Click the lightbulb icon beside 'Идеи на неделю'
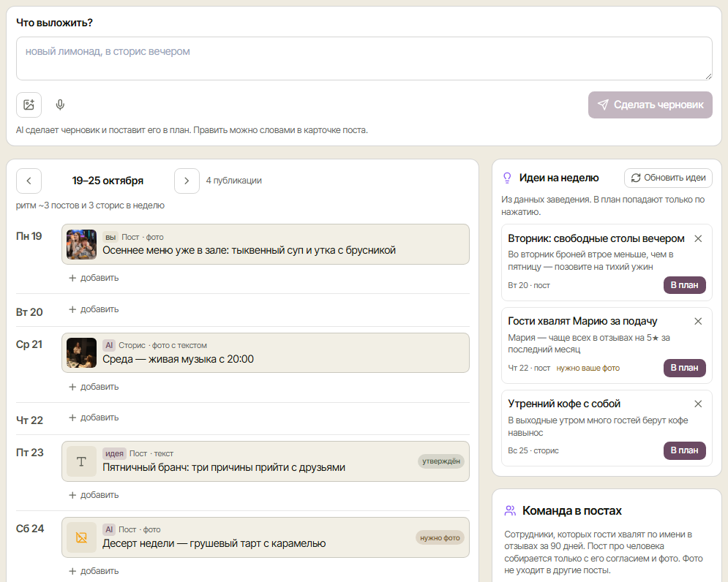The height and width of the screenshot is (582, 728). [507, 178]
